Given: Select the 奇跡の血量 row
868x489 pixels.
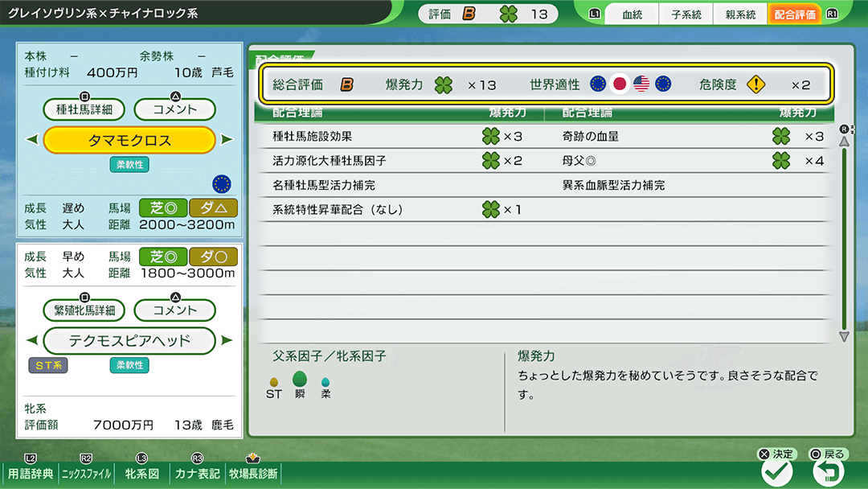Looking at the screenshot, I should click(690, 136).
